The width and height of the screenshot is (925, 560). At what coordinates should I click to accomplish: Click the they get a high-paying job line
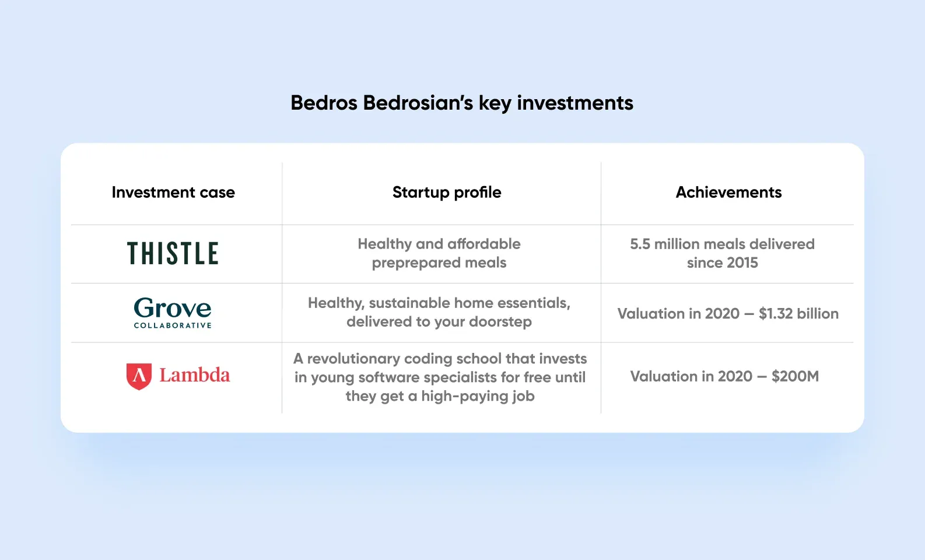[440, 397]
